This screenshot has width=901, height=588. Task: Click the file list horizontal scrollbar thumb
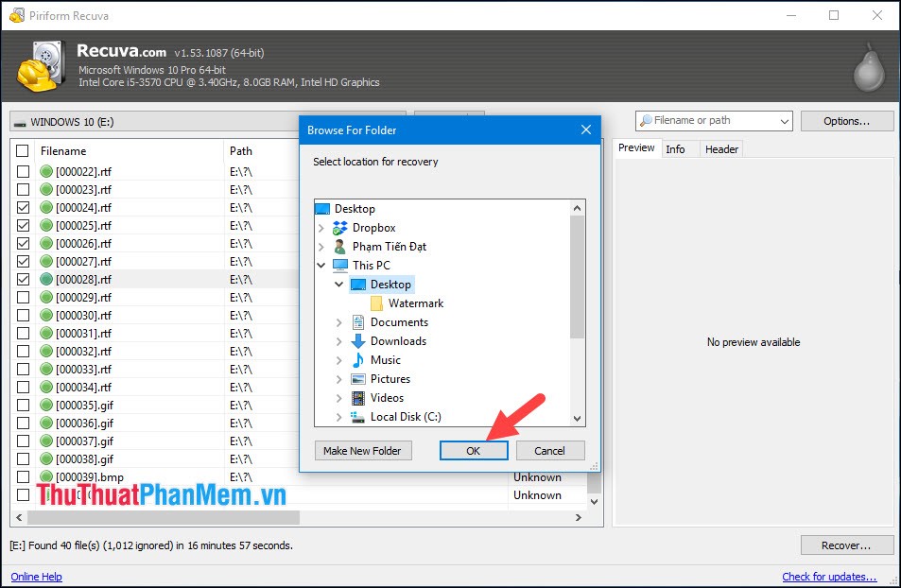(164, 517)
